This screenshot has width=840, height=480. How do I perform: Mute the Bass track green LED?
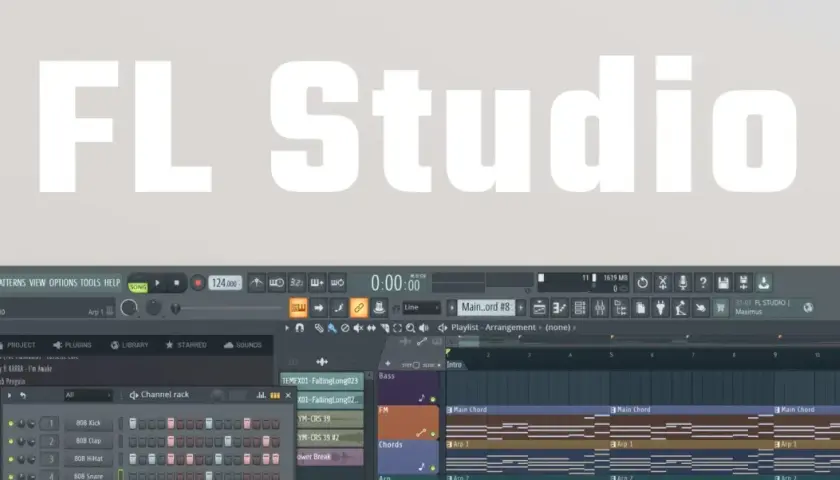pos(433,399)
